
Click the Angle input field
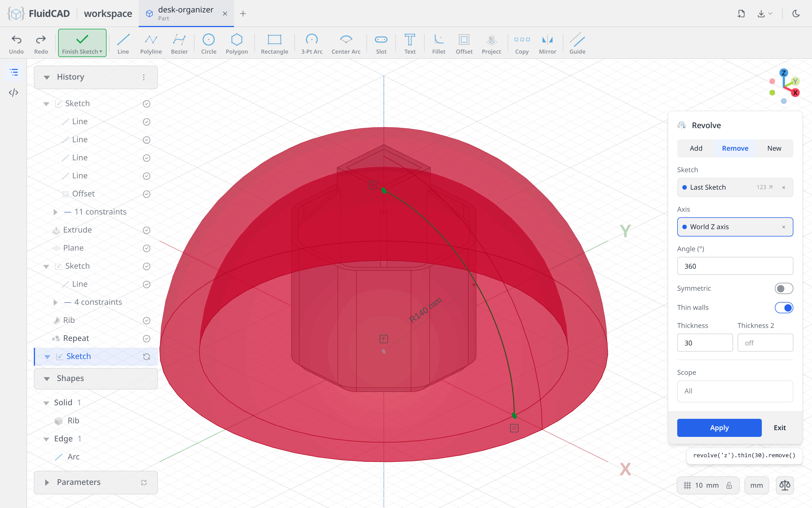pos(735,266)
